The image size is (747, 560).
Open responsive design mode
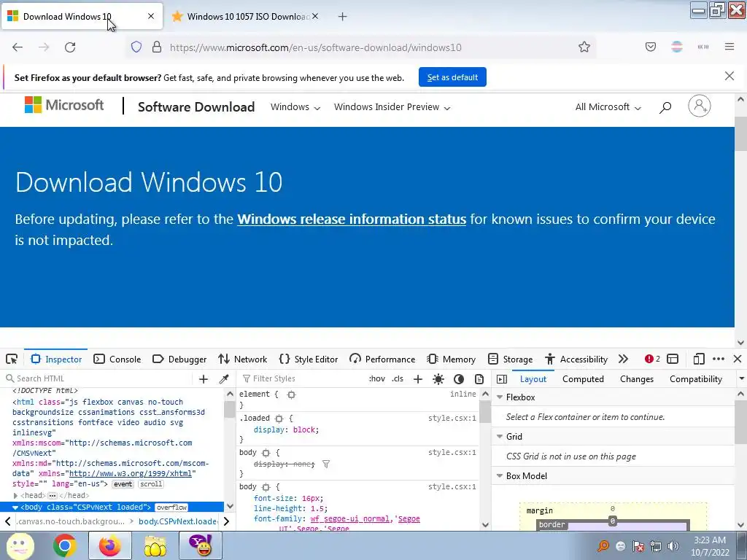pos(699,359)
